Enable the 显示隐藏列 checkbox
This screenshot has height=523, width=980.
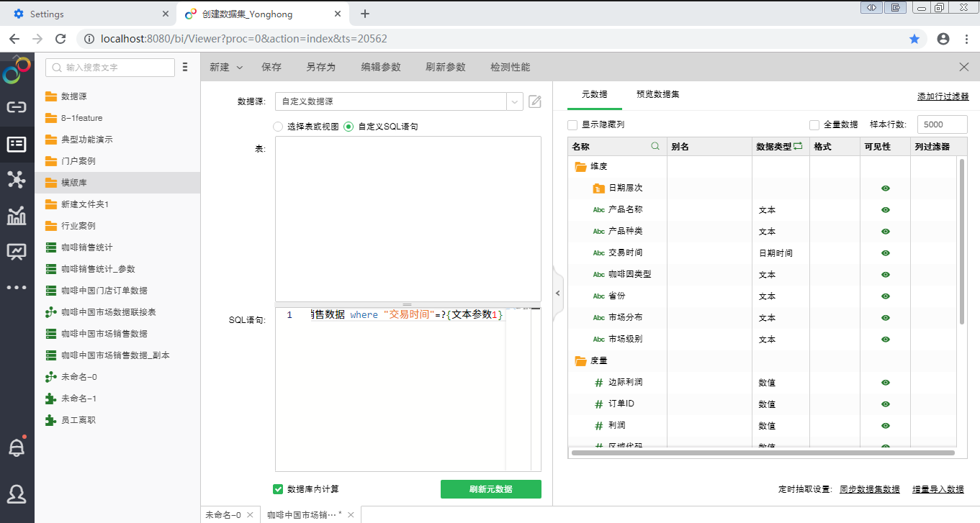tap(572, 124)
